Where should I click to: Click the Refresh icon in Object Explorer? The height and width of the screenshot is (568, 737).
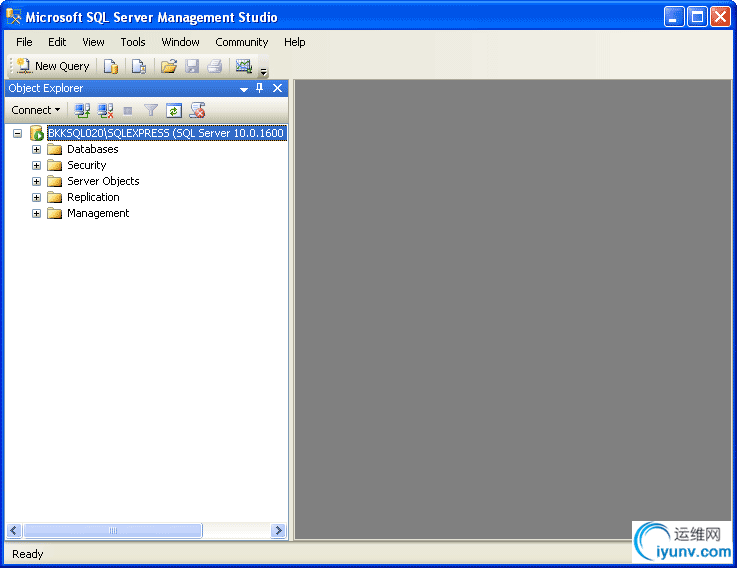point(174,111)
